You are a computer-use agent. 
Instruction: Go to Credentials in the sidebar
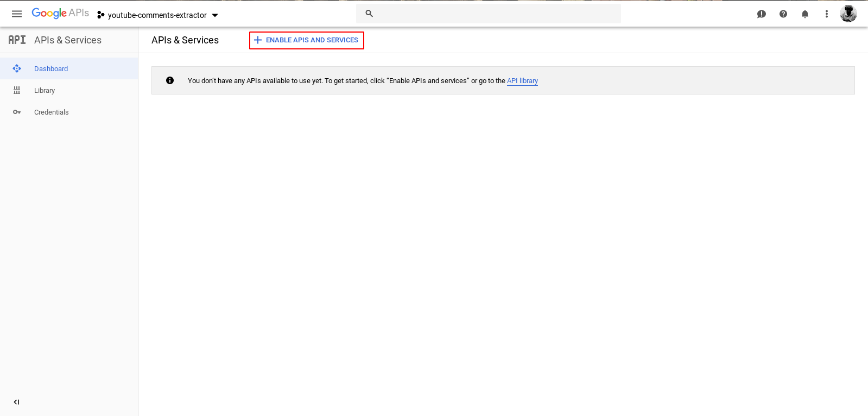(x=51, y=112)
